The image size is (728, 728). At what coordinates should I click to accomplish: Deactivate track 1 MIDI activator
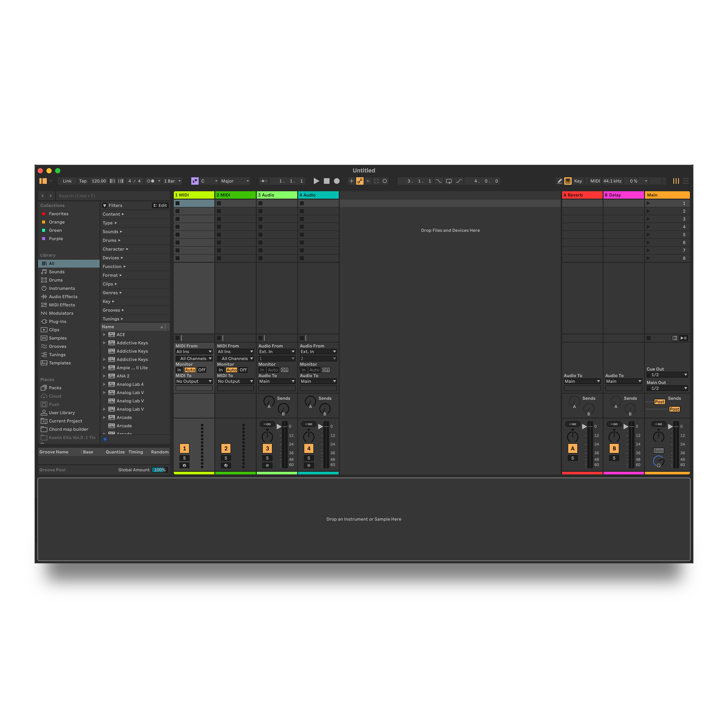point(184,448)
